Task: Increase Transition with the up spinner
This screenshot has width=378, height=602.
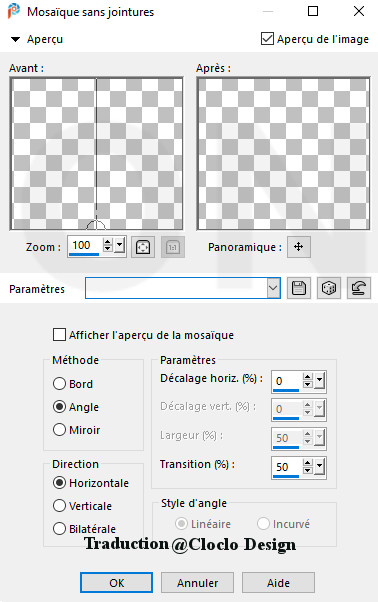Action: [x=307, y=463]
